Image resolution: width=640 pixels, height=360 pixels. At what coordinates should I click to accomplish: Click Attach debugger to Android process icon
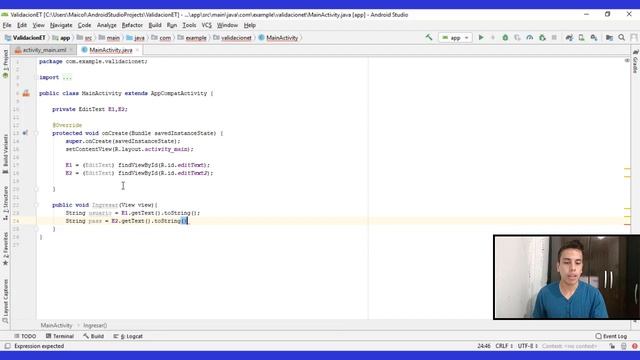[x=542, y=38]
